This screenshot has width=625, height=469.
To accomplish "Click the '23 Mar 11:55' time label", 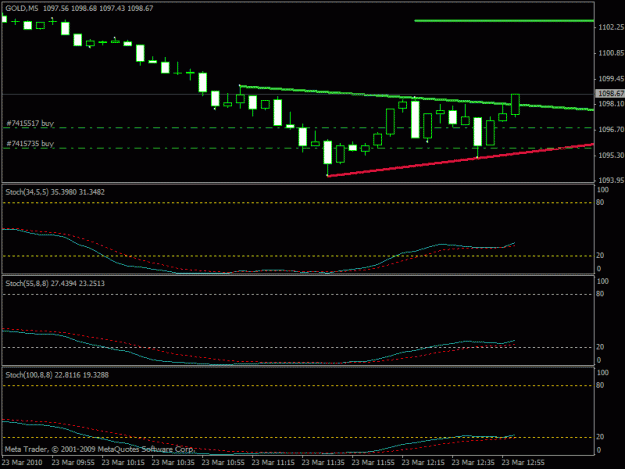I will (373, 462).
